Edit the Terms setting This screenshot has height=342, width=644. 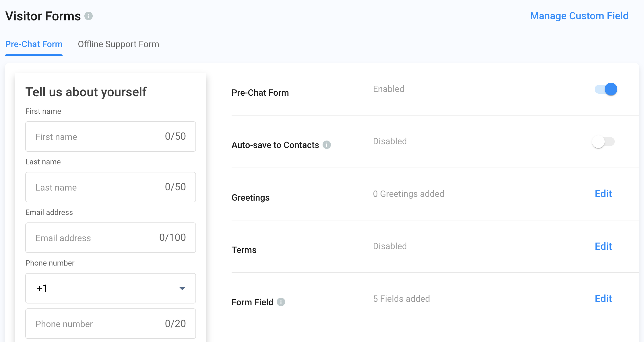[x=603, y=246]
